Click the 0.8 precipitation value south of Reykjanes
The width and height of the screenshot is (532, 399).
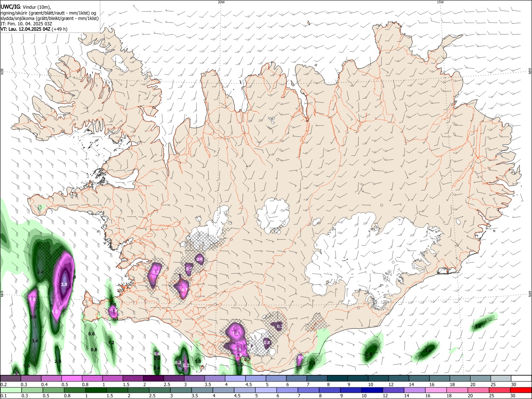(94, 350)
